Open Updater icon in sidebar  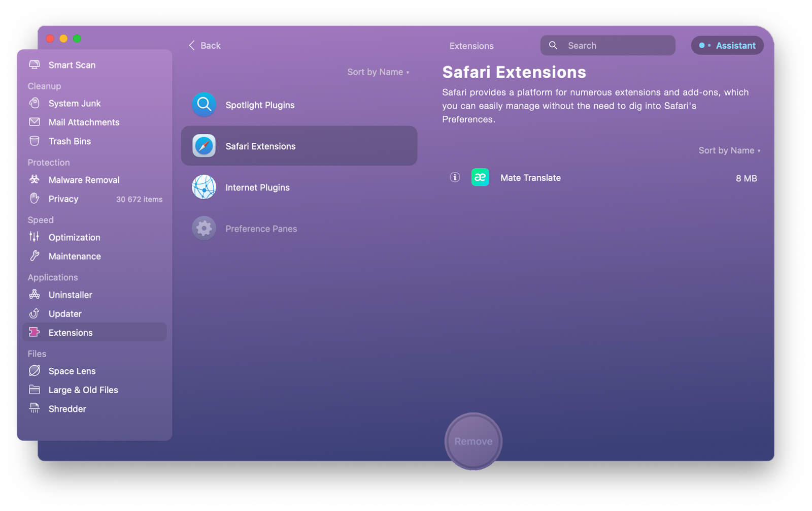click(x=35, y=313)
